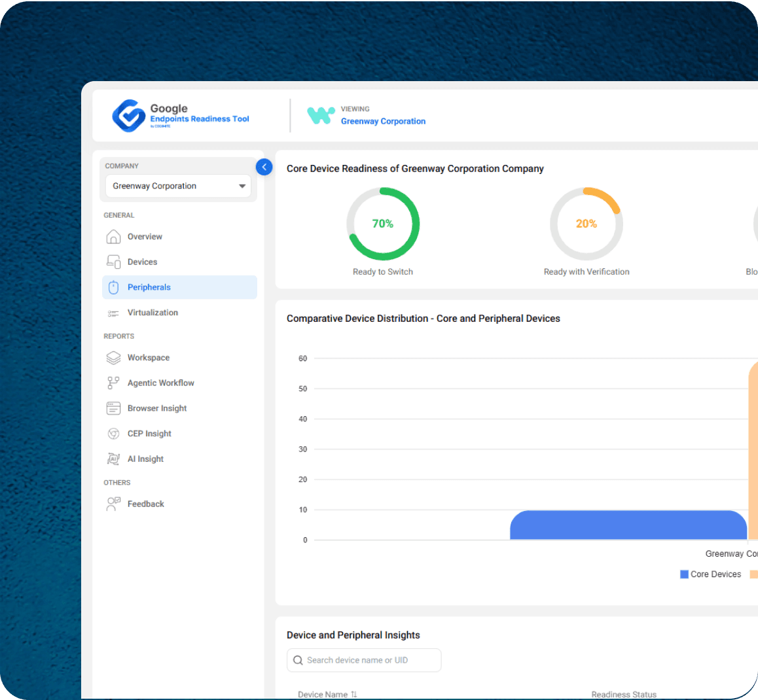Image resolution: width=758 pixels, height=700 pixels.
Task: Toggle the Core Devices legend swatch
Action: click(684, 574)
